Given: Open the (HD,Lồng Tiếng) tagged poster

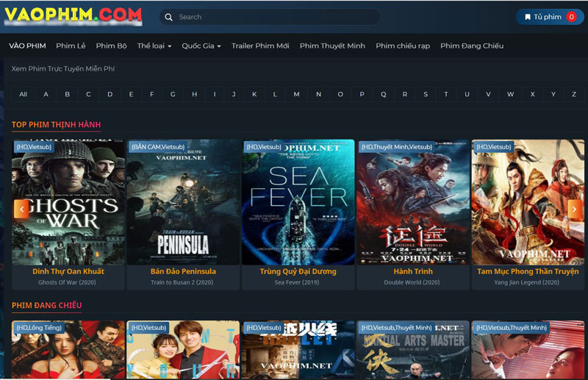Looking at the screenshot, I should click(68, 350).
